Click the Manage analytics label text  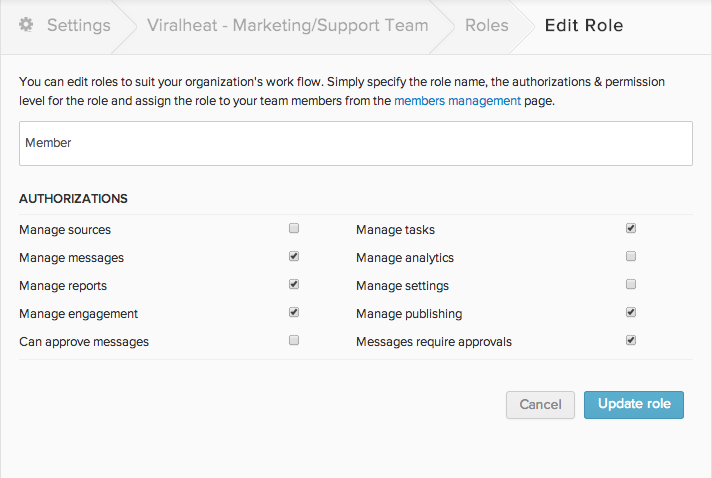coord(405,258)
